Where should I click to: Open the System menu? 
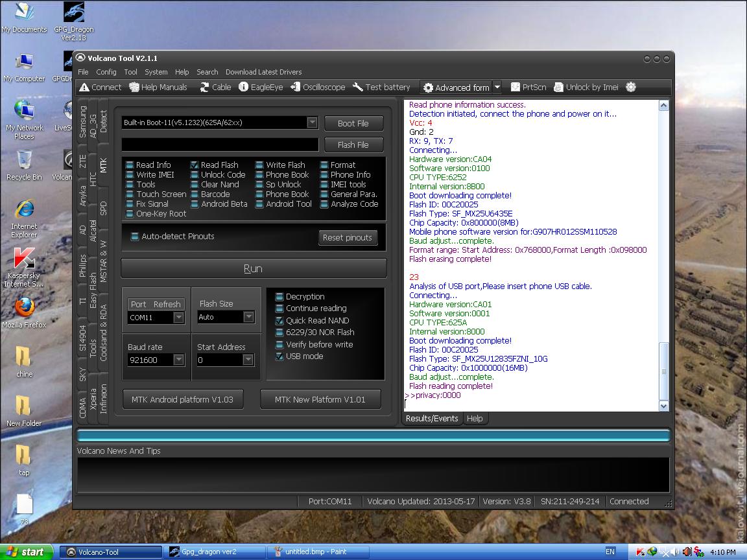click(x=156, y=72)
